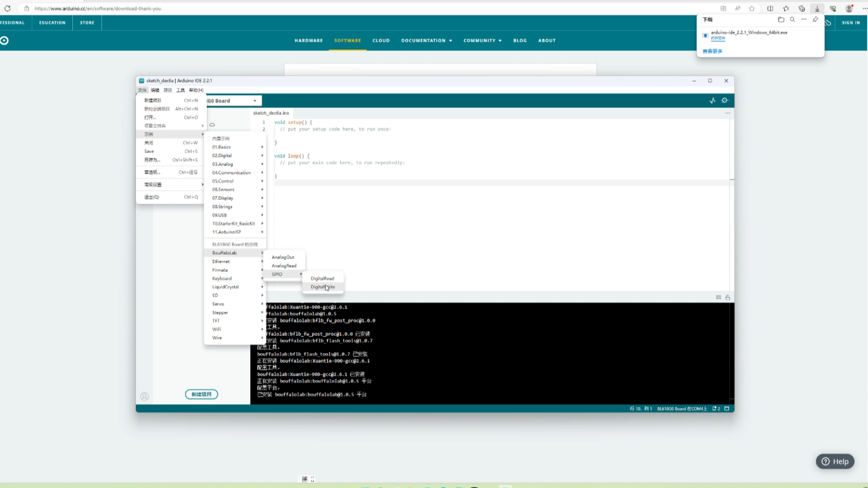This screenshot has height=488, width=868.
Task: Open browser split screen icon
Action: 770,8
